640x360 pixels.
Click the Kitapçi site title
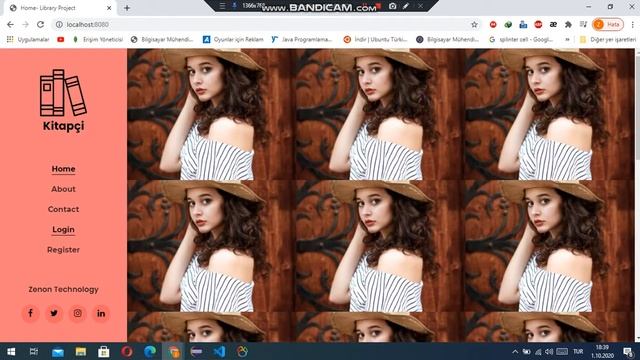coord(63,126)
